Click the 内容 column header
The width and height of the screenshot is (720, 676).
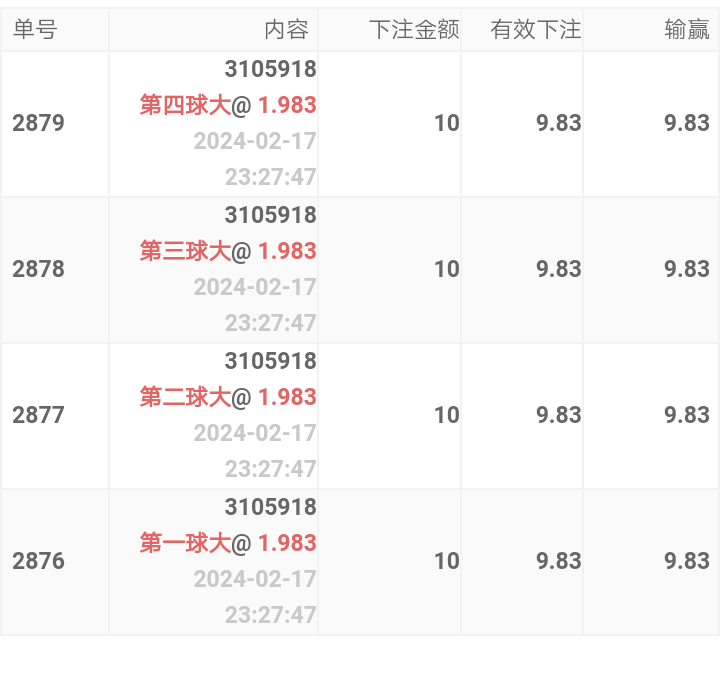(x=287, y=30)
